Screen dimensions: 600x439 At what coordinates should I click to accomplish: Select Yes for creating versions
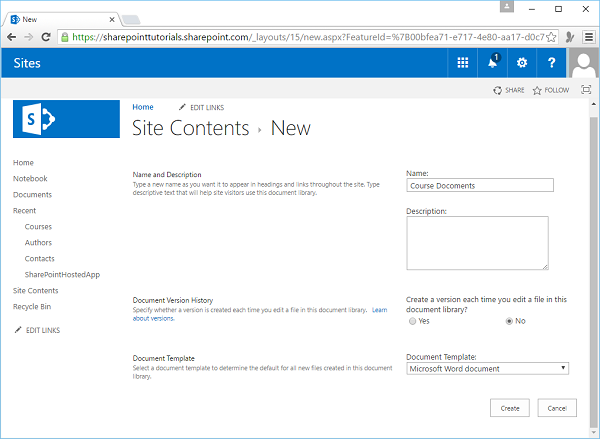[413, 321]
